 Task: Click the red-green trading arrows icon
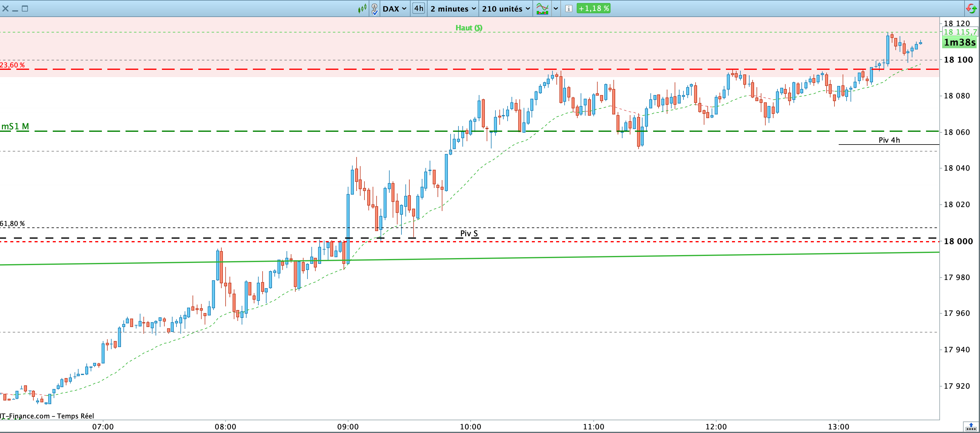coord(971,9)
